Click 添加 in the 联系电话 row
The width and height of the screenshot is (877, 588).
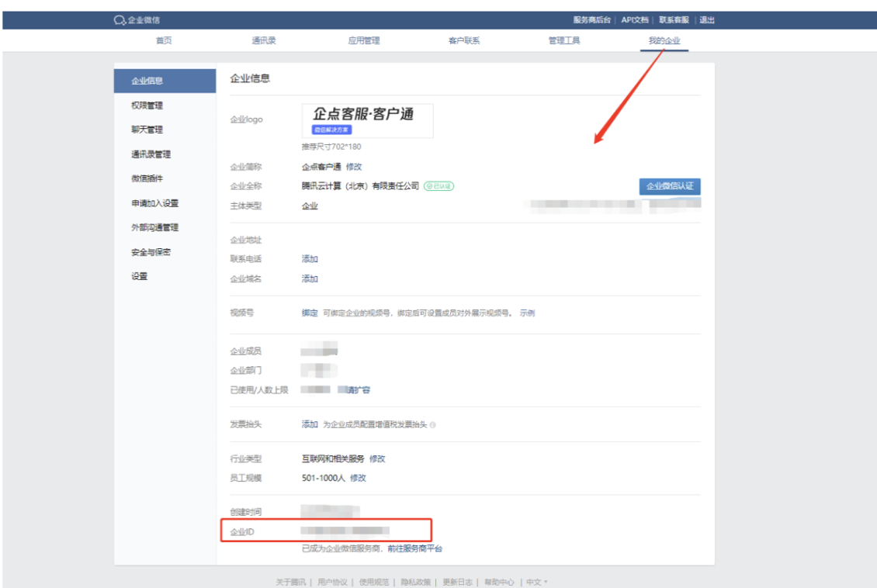tap(310, 259)
